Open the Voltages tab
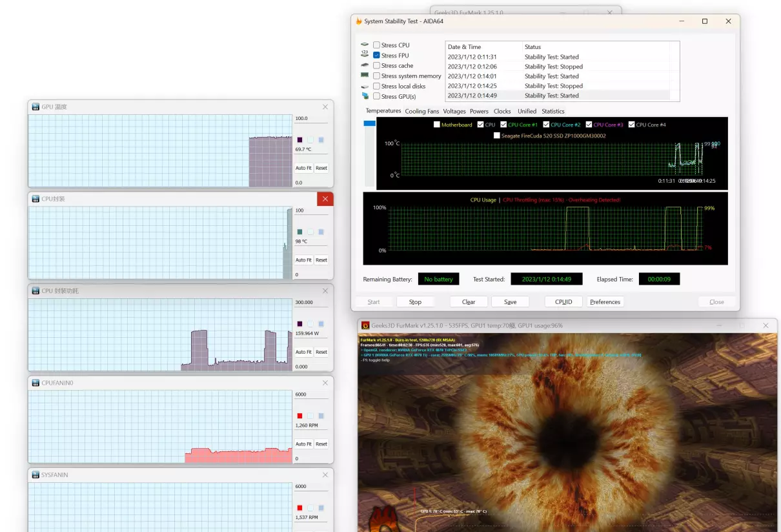781x532 pixels. click(454, 112)
